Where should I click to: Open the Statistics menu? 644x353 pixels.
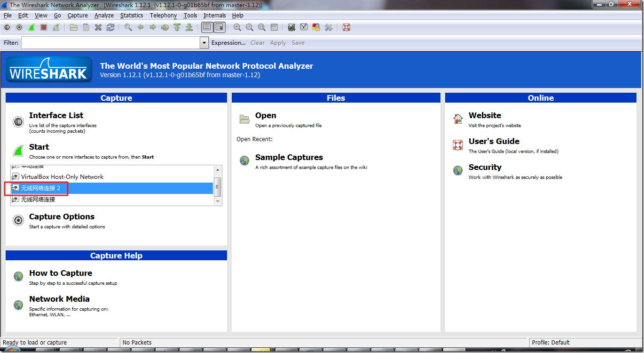132,16
